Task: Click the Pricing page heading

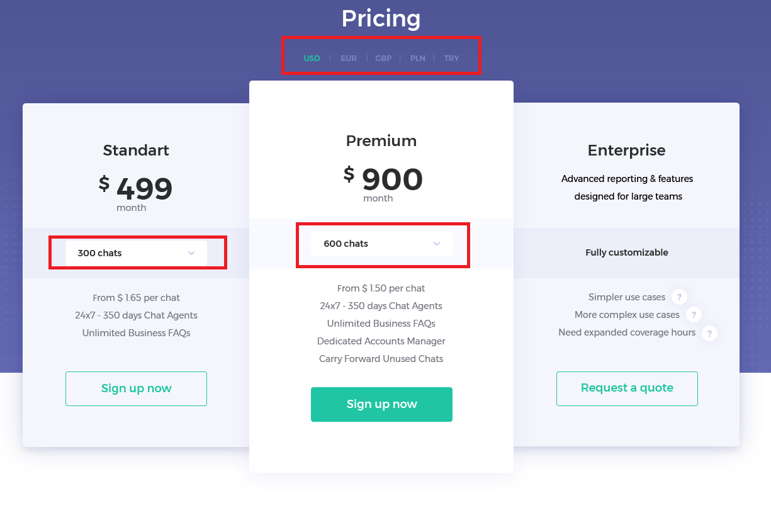Action: 381,18
